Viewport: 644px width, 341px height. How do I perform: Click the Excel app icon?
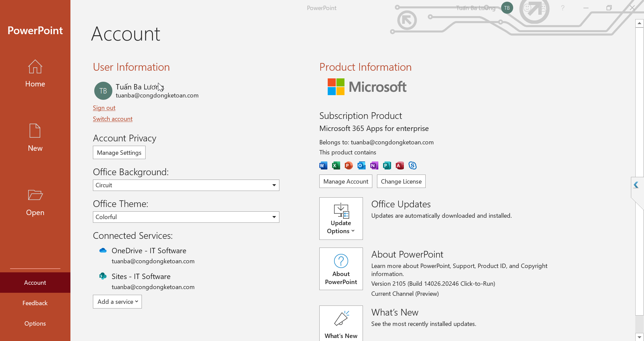pos(336,165)
